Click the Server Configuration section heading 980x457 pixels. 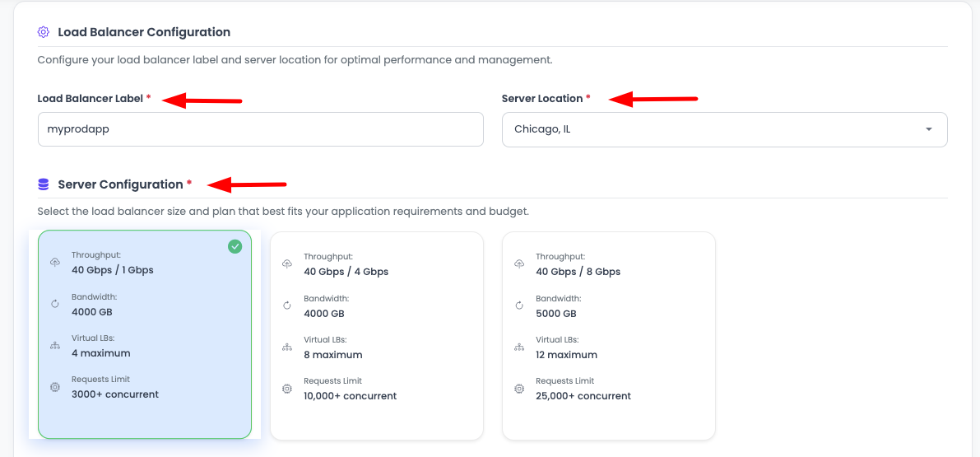point(120,184)
